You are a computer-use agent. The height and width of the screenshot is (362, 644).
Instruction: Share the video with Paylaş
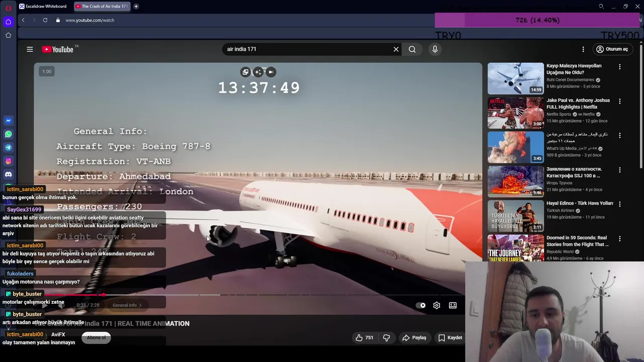point(414,338)
